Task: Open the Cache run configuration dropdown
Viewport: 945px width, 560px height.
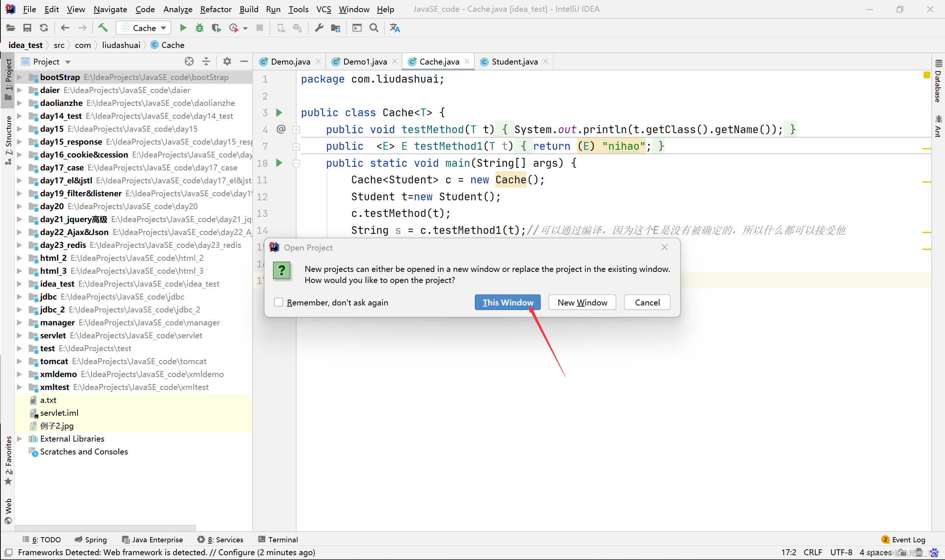Action: (x=144, y=28)
